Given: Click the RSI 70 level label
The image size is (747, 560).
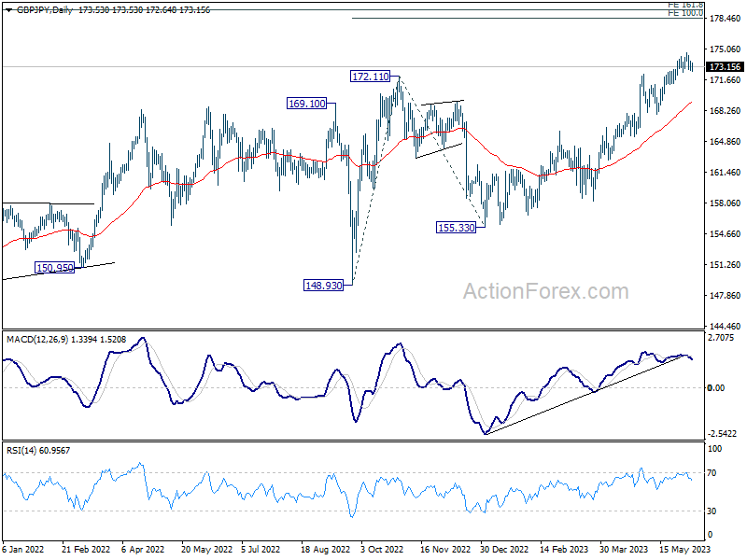Looking at the screenshot, I should point(712,473).
